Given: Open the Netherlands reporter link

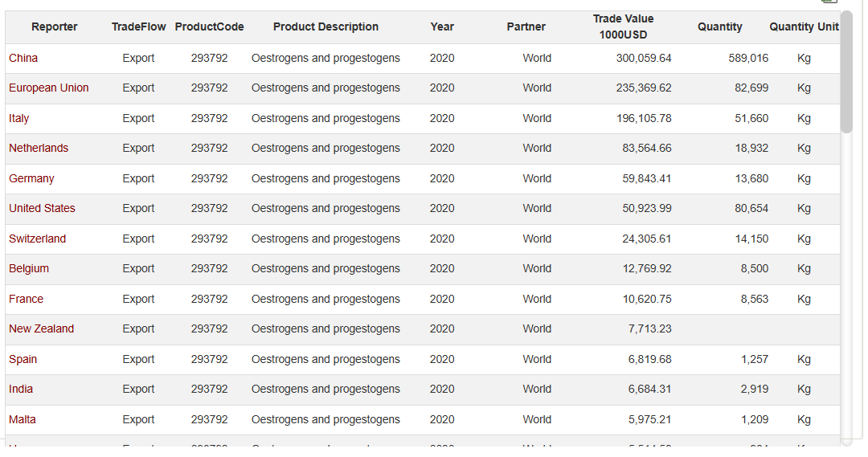Looking at the screenshot, I should (x=39, y=149).
